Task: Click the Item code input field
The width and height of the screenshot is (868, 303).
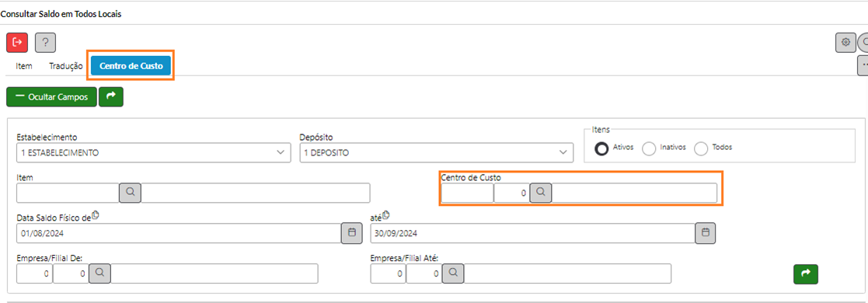Action: [68, 192]
